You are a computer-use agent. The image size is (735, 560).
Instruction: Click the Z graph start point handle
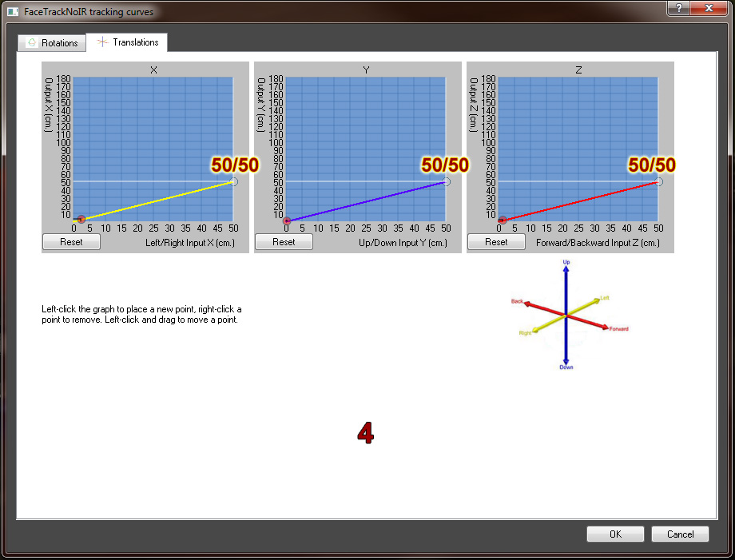pyautogui.click(x=502, y=220)
